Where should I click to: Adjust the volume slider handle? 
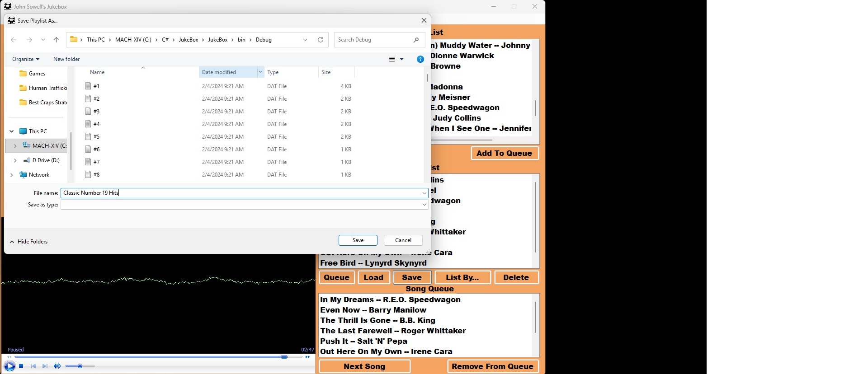click(80, 366)
